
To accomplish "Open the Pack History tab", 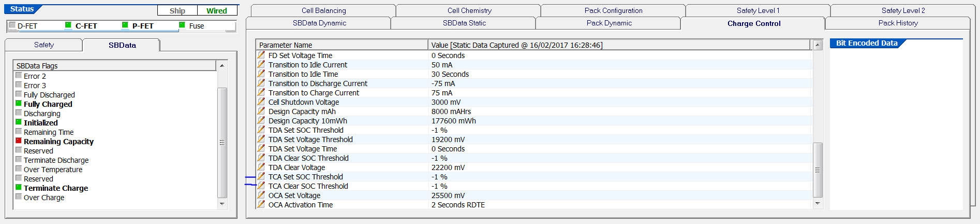I will click(x=898, y=23).
